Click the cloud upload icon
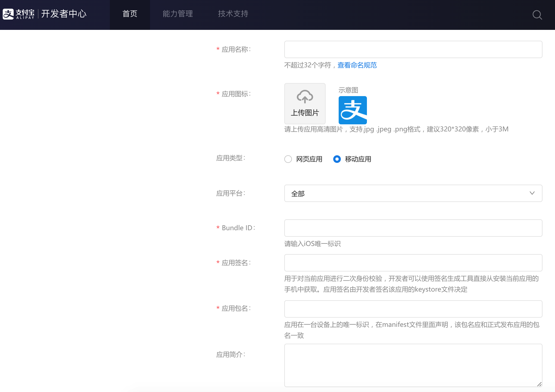555x392 pixels. (x=305, y=97)
